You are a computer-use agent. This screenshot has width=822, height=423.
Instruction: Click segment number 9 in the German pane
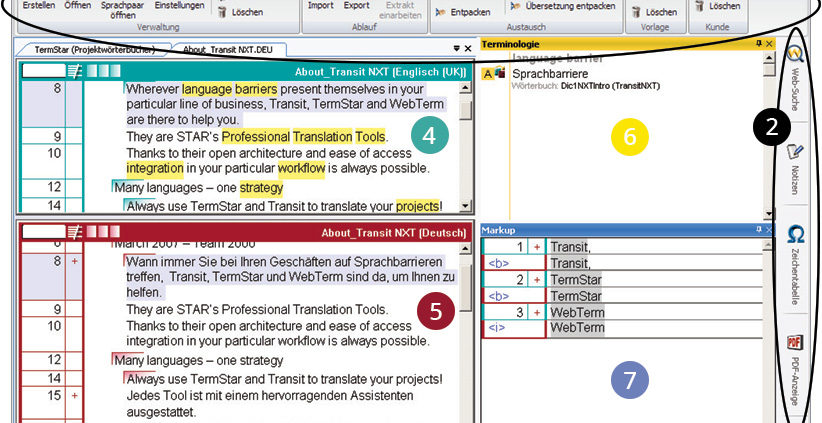(x=57, y=309)
